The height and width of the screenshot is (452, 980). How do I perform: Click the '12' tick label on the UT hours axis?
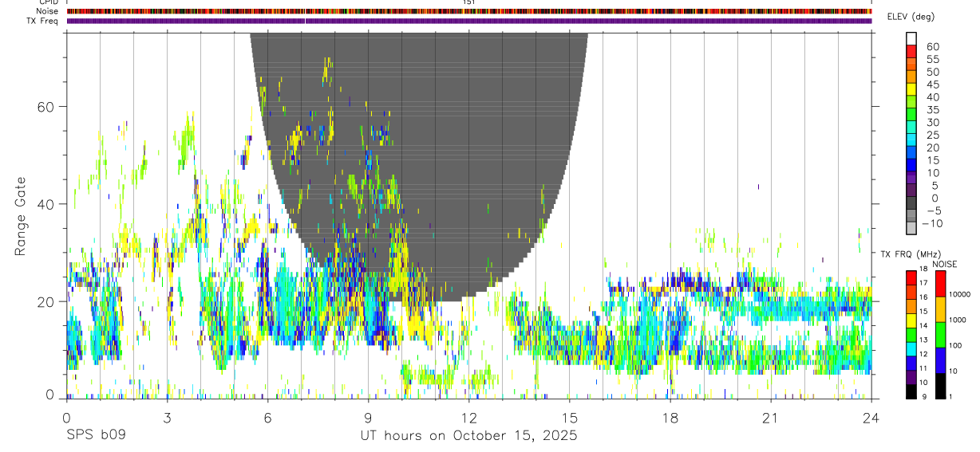coord(469,418)
